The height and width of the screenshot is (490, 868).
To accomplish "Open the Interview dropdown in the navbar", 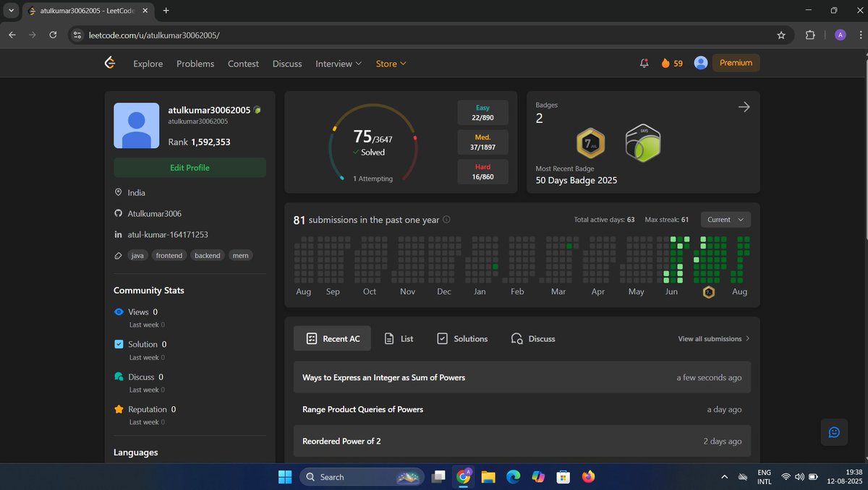I will [x=339, y=64].
